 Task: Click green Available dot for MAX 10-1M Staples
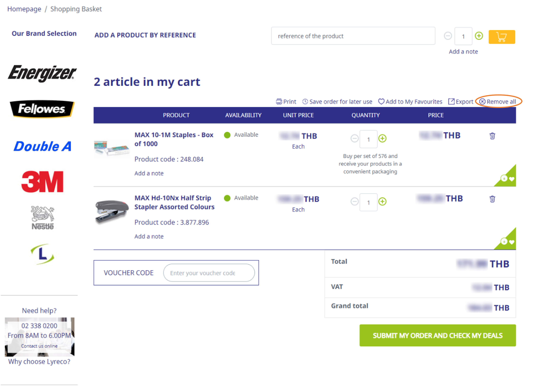click(x=227, y=135)
